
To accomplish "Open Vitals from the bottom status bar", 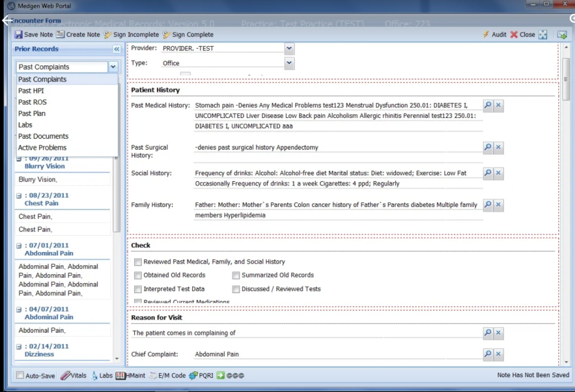I will 73,375.
